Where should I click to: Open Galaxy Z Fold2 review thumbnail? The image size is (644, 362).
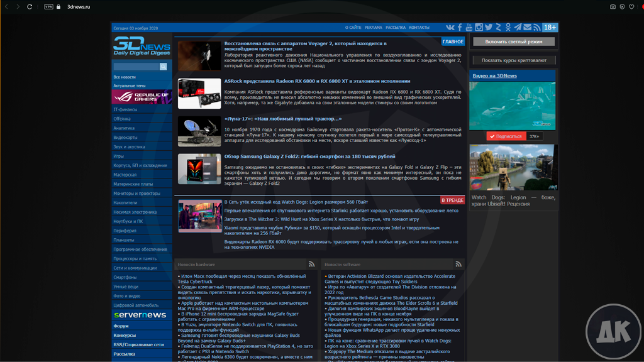click(199, 169)
